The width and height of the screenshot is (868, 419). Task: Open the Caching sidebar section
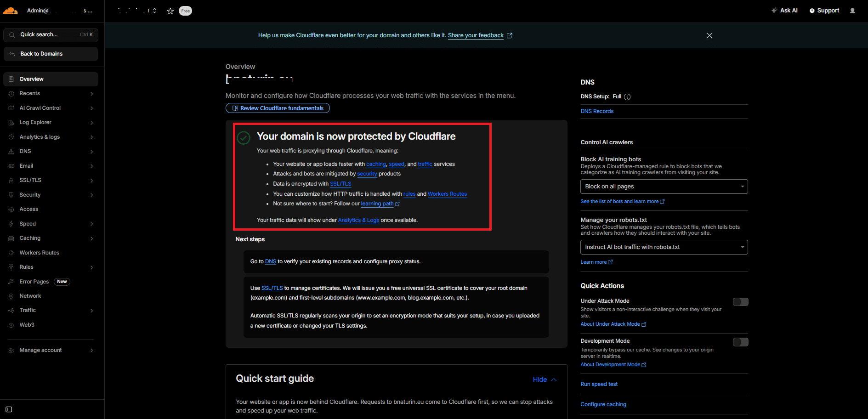(x=51, y=238)
